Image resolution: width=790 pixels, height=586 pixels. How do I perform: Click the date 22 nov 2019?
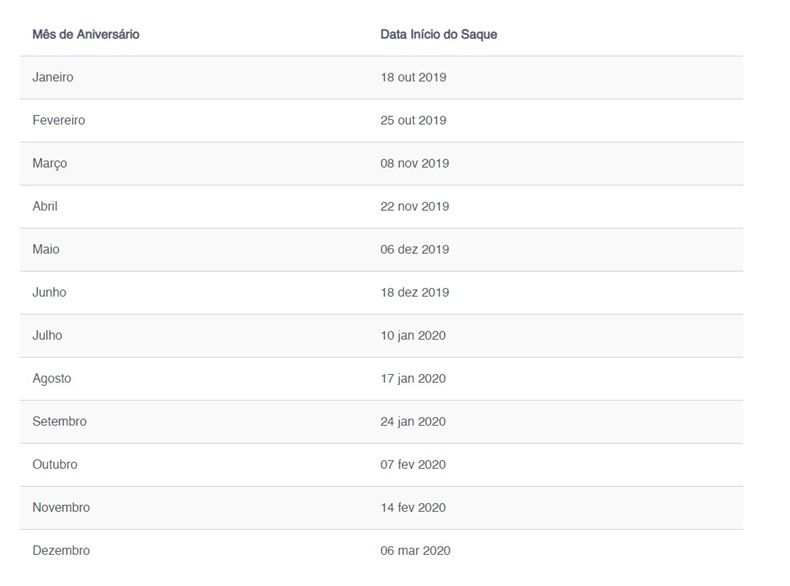pos(415,206)
